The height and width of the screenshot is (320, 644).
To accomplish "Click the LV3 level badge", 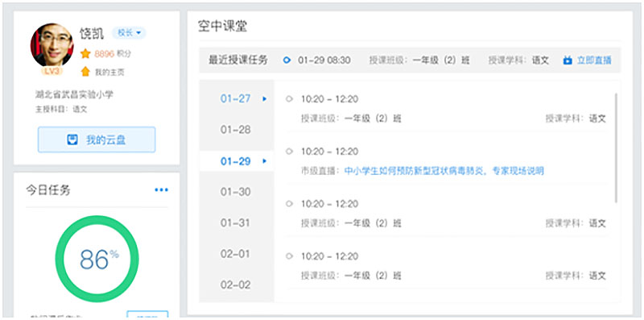I will click(x=52, y=71).
